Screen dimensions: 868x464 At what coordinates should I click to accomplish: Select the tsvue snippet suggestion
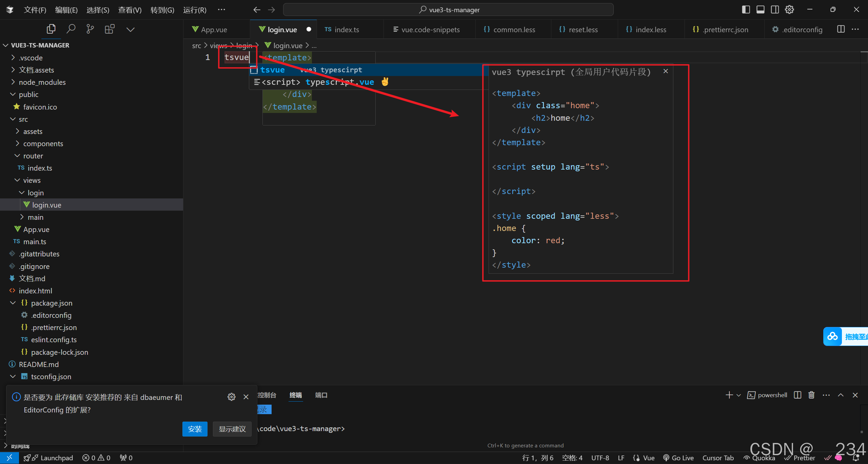click(273, 70)
